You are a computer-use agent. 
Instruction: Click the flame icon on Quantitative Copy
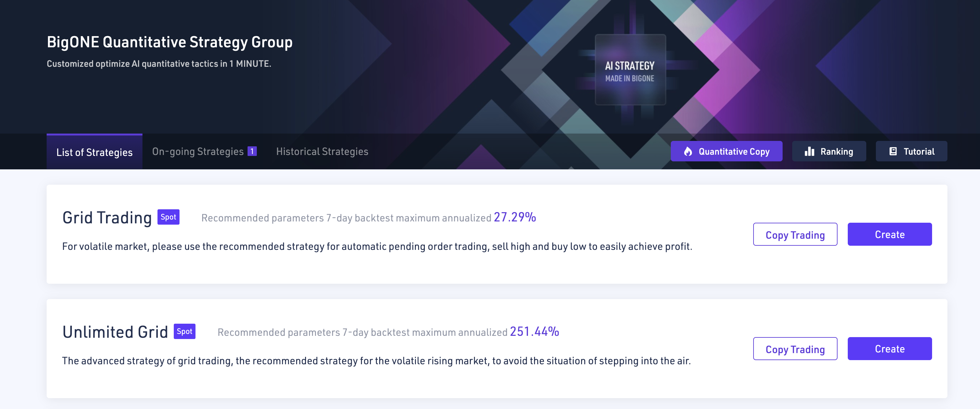[688, 151]
